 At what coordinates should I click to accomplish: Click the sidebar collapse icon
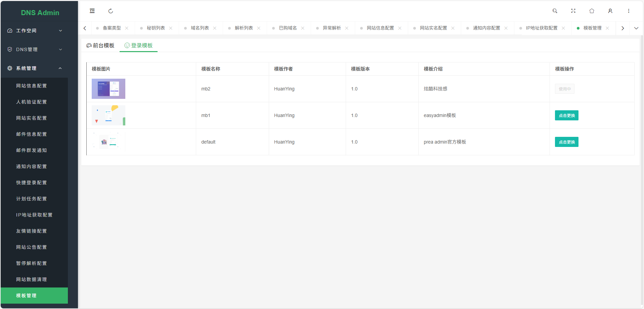pos(92,11)
